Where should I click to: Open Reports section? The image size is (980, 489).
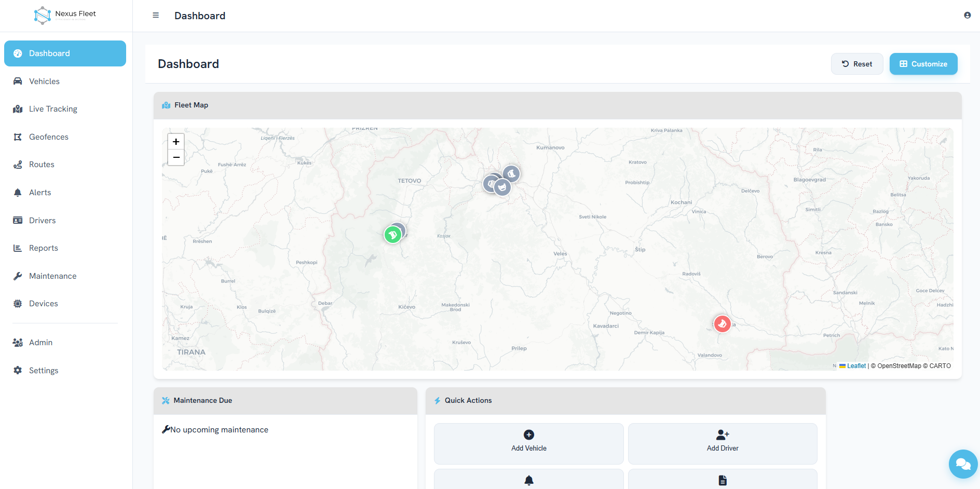(65, 248)
